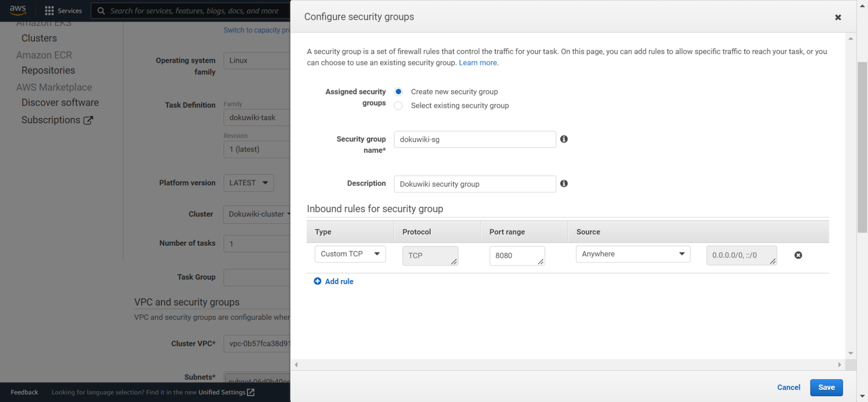Open Discover software in sidebar
Image resolution: width=868 pixels, height=402 pixels.
click(60, 103)
